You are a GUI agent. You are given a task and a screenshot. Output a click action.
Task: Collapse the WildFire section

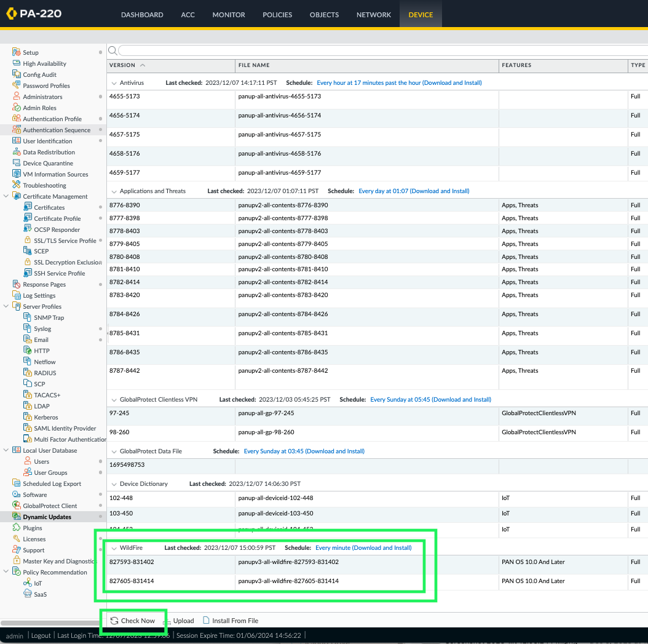point(115,547)
